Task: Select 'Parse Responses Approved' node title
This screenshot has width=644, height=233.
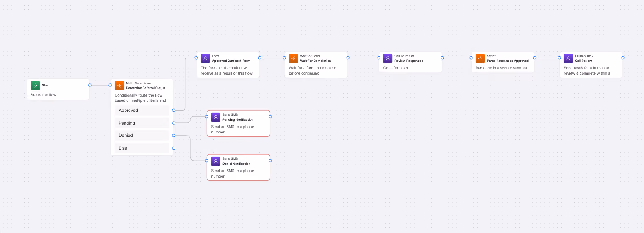Action: pos(508,61)
